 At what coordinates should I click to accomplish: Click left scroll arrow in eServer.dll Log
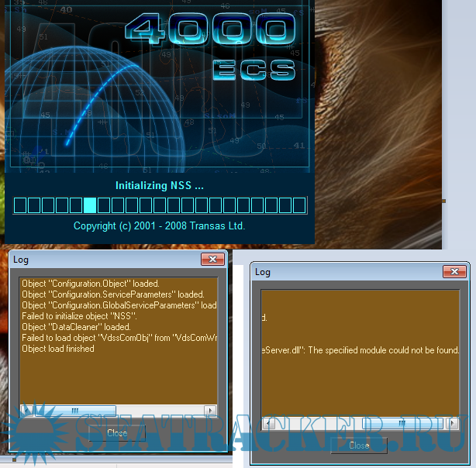point(267,424)
